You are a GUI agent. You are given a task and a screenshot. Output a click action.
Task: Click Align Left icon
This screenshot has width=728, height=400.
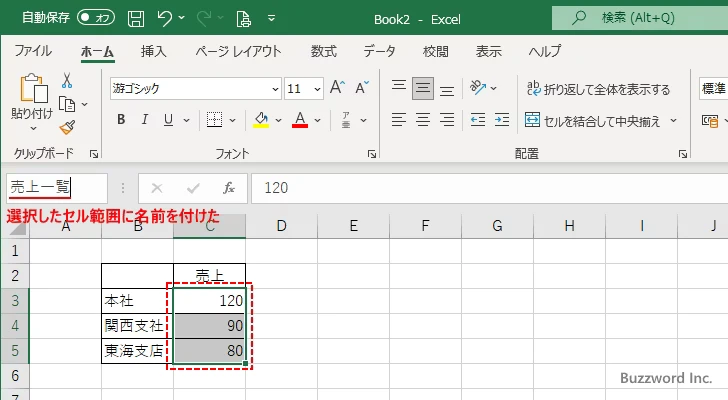tap(399, 120)
